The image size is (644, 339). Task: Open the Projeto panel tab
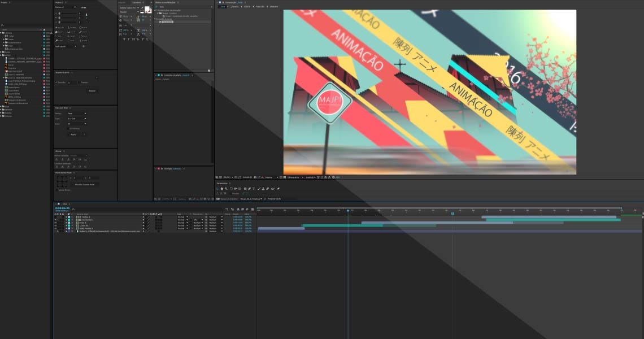click(x=5, y=2)
